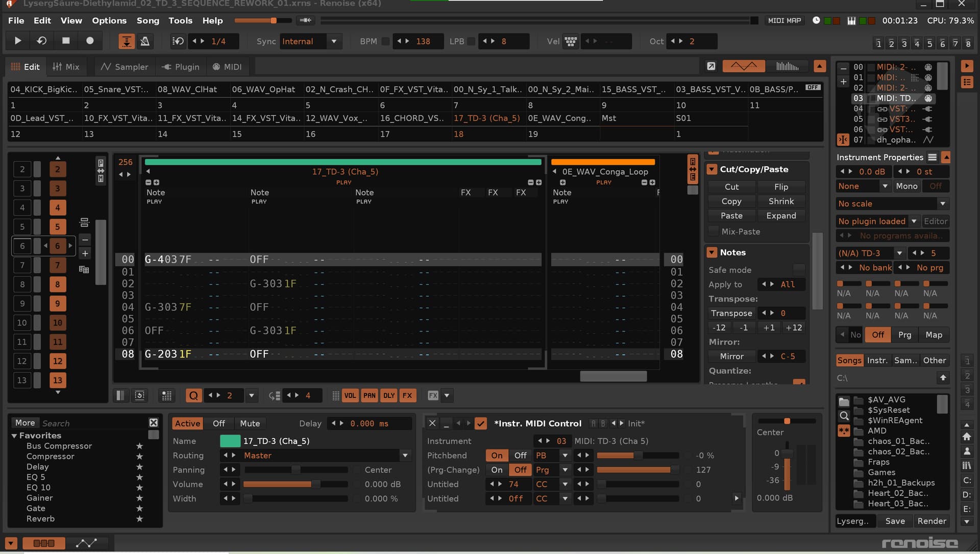Screen dimensions: 980x554
Task: Open the computer keyboard velocity icon
Action: click(x=571, y=41)
